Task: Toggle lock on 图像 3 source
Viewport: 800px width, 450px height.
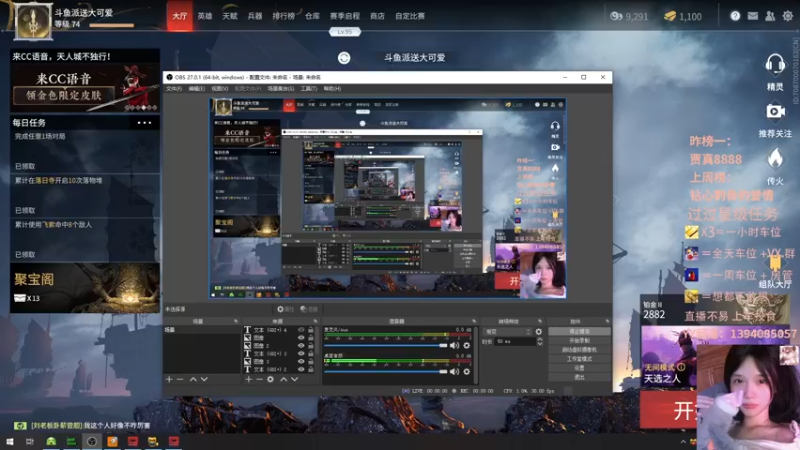Action: 311,361
